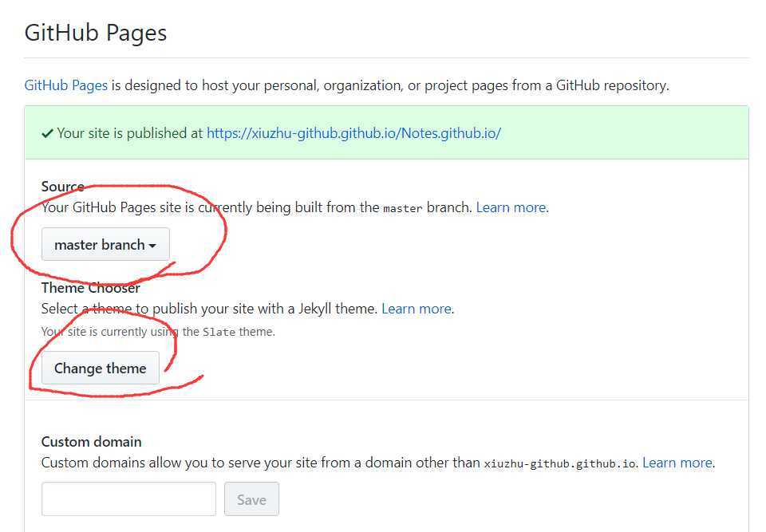
Task: Select the 'master' code word in Source description
Action: [x=402, y=209]
